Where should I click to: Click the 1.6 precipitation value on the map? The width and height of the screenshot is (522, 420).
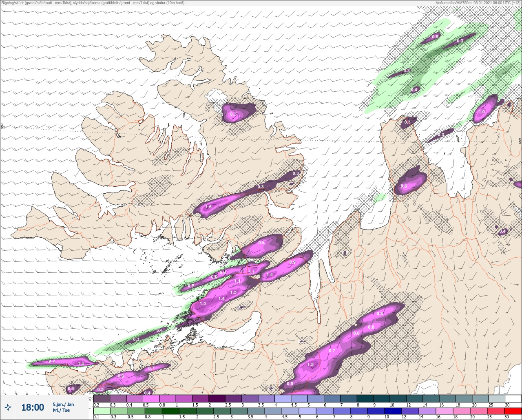208,207
